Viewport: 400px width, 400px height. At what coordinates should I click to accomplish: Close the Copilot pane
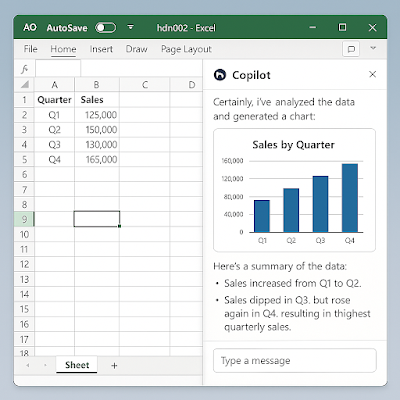[x=373, y=74]
